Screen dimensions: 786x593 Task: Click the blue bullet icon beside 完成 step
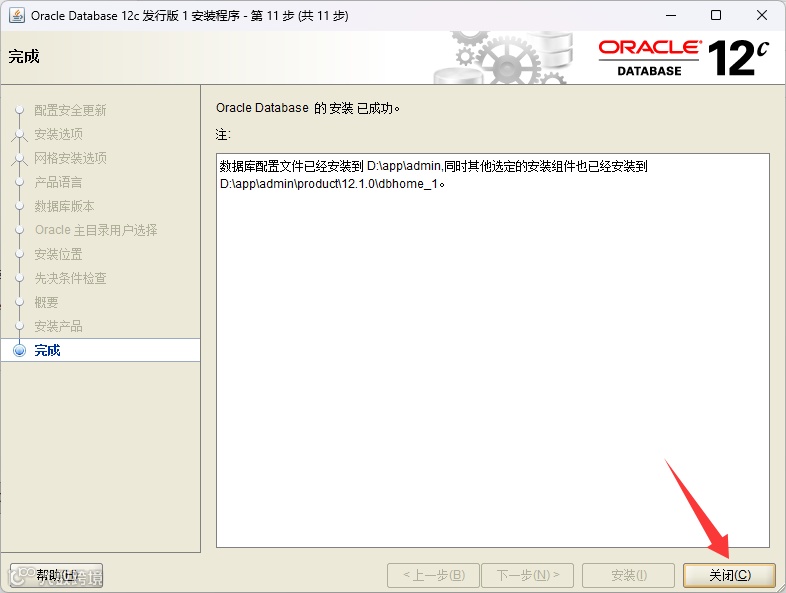point(19,350)
